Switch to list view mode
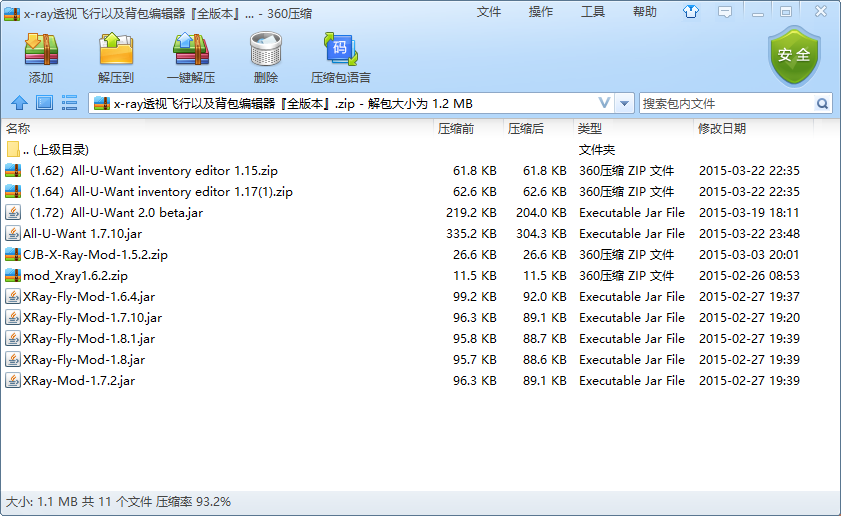 point(69,103)
